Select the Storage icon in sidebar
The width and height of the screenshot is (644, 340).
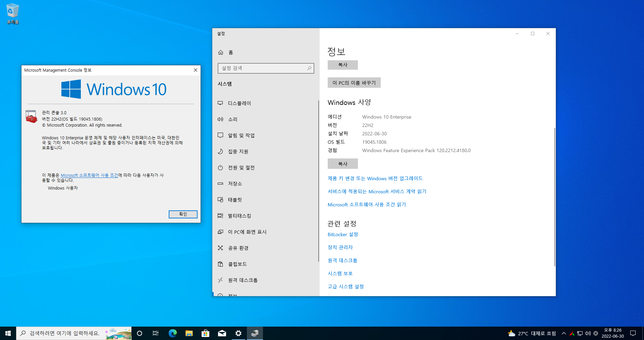click(220, 184)
